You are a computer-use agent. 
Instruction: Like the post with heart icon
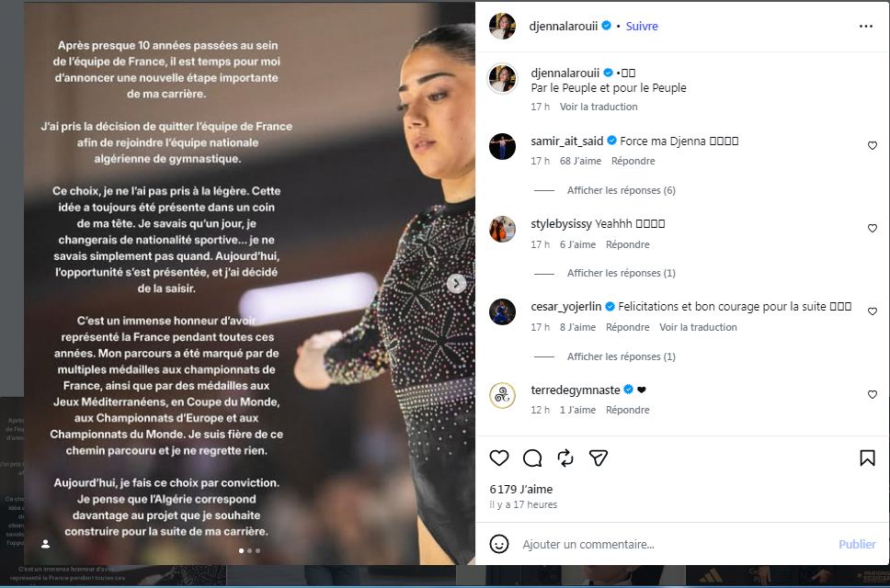[499, 458]
